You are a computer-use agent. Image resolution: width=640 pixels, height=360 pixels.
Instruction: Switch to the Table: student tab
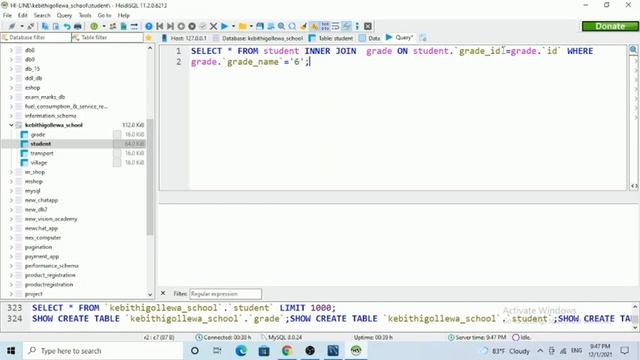(x=331, y=38)
